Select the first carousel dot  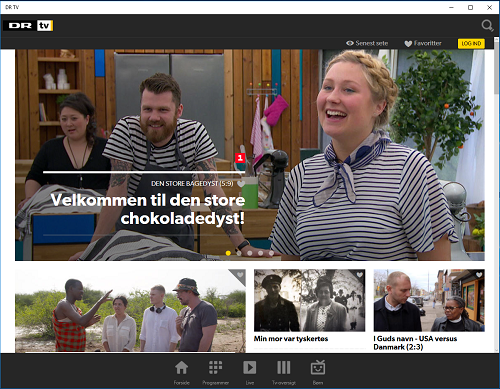tap(228, 253)
